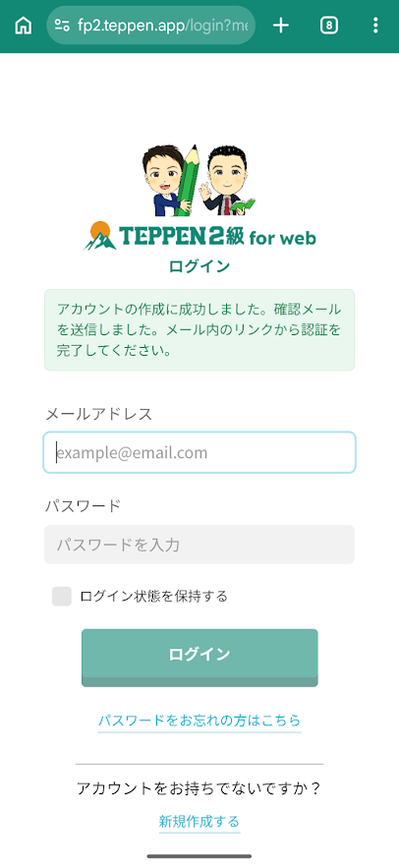Click the character holding the green book
Screen dimensions: 399x868
pos(228,181)
